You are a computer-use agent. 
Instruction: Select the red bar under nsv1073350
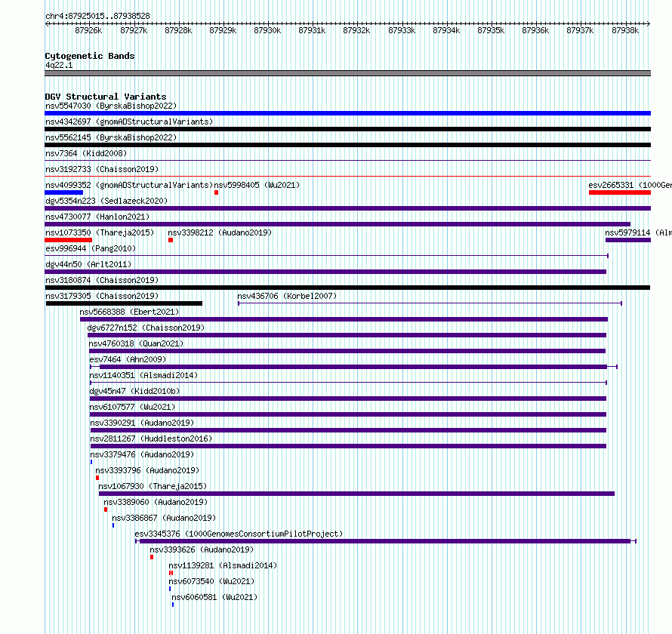click(68, 240)
